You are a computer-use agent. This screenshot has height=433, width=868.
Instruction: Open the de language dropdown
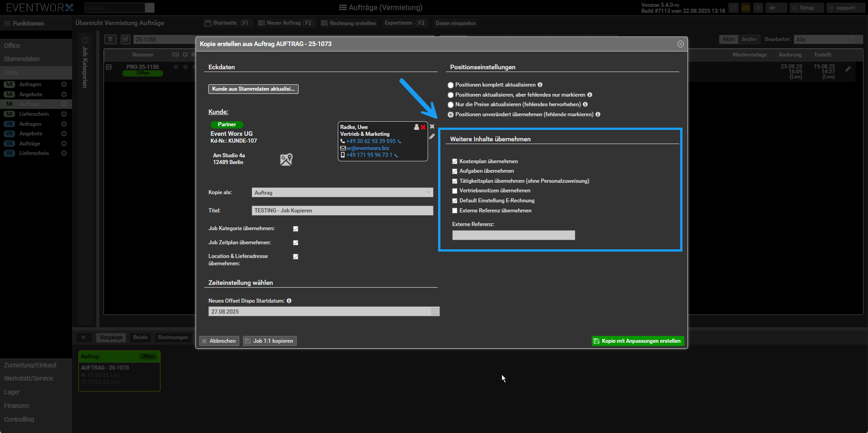(x=776, y=8)
